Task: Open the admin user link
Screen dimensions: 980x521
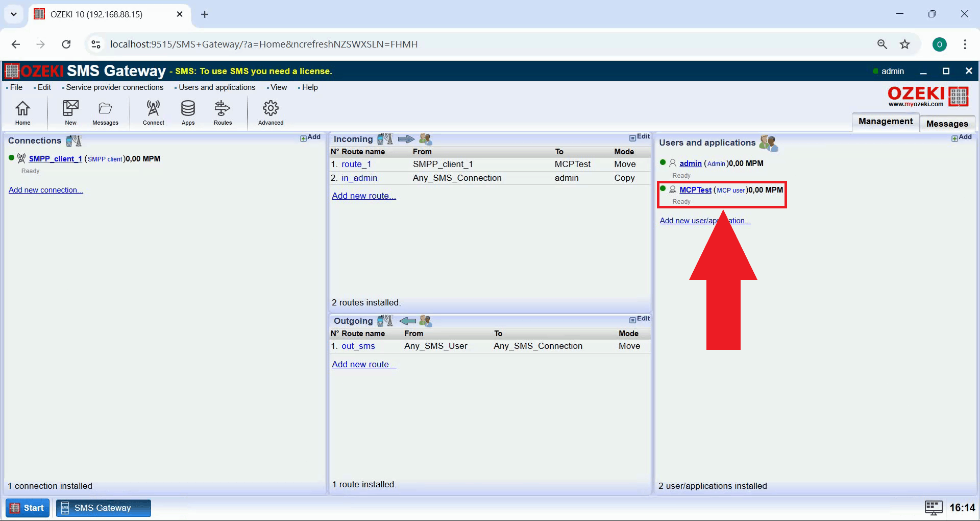Action: click(x=691, y=163)
